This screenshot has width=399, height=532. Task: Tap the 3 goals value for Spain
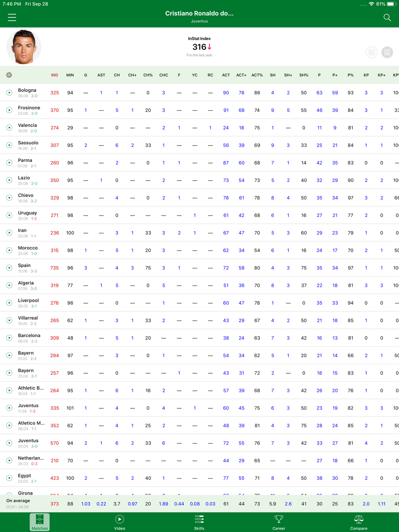(86, 268)
